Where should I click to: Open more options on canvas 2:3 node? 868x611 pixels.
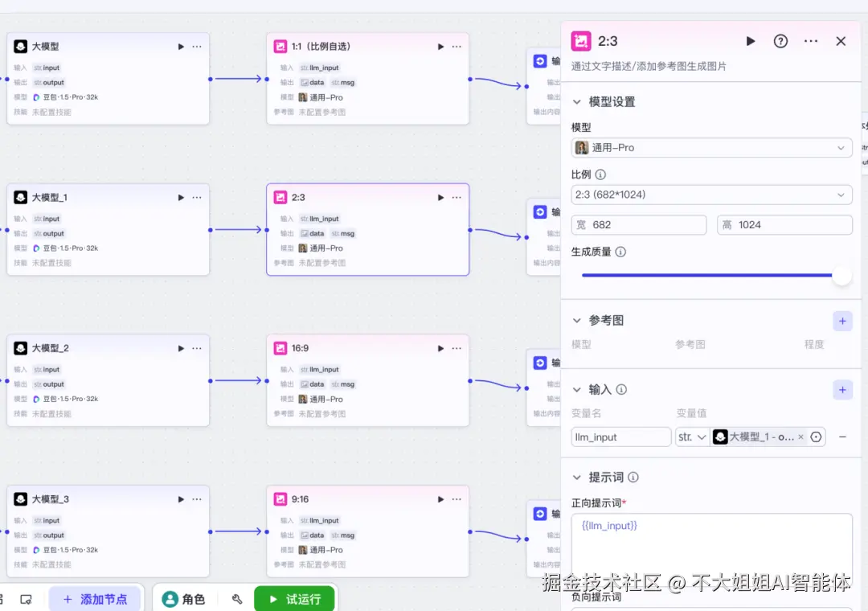[x=457, y=198]
